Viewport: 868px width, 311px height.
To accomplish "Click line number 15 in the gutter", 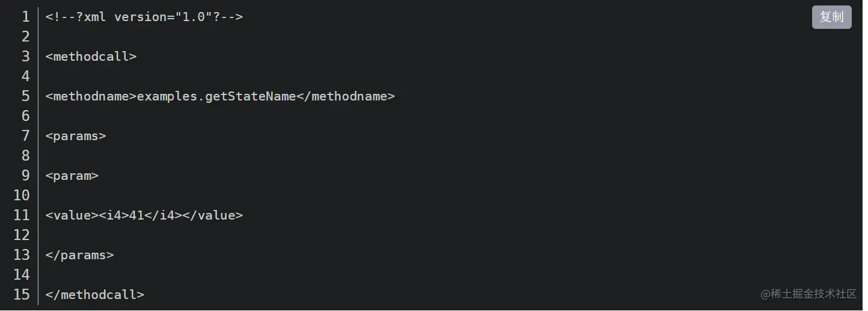I will (22, 295).
